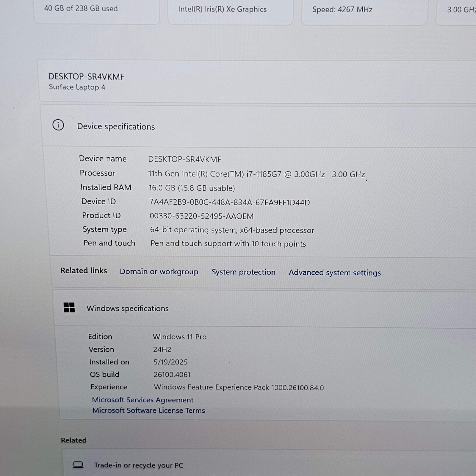Click the Product ID label
The height and width of the screenshot is (476, 476).
101,215
